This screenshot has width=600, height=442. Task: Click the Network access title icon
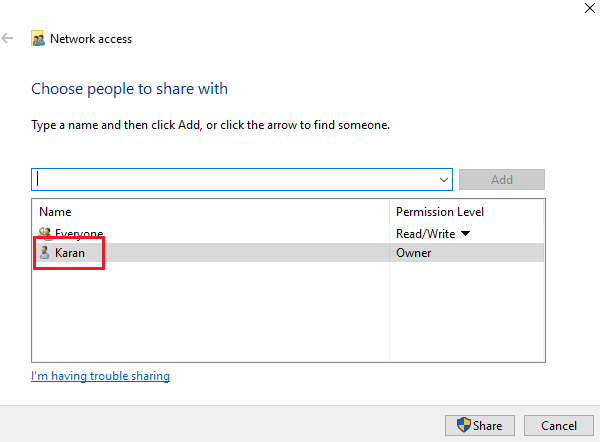38,39
